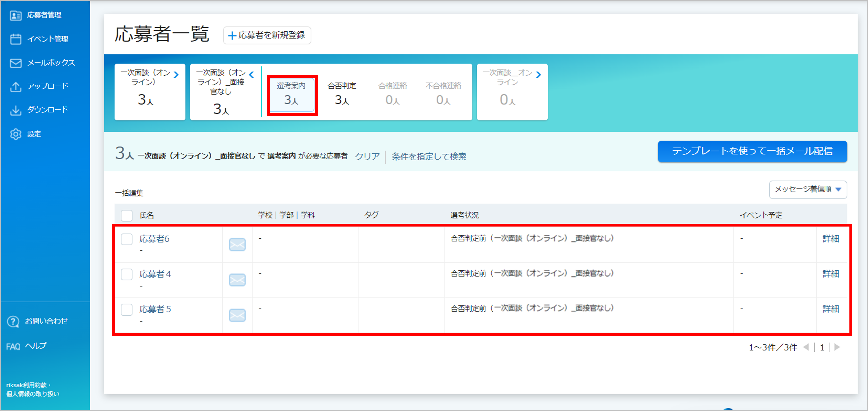Click the 学校｜学部｜学科 column header
This screenshot has width=868, height=411.
pos(286,215)
